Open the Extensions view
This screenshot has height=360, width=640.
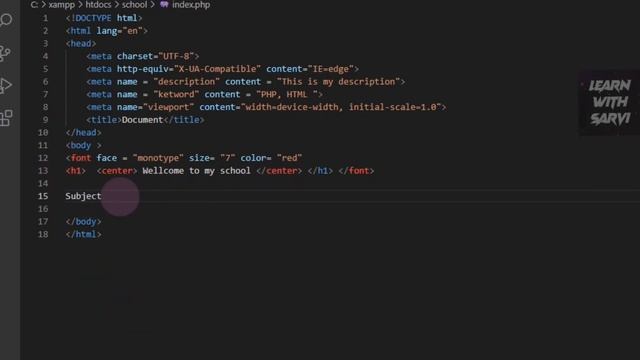6,118
